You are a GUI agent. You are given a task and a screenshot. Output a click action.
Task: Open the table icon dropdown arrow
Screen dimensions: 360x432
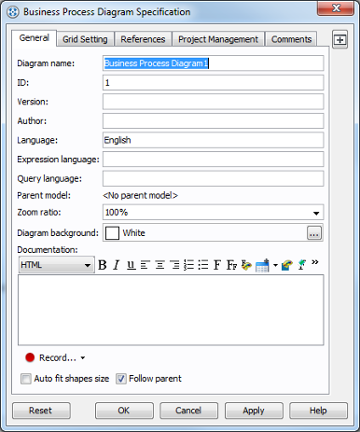coord(275,266)
